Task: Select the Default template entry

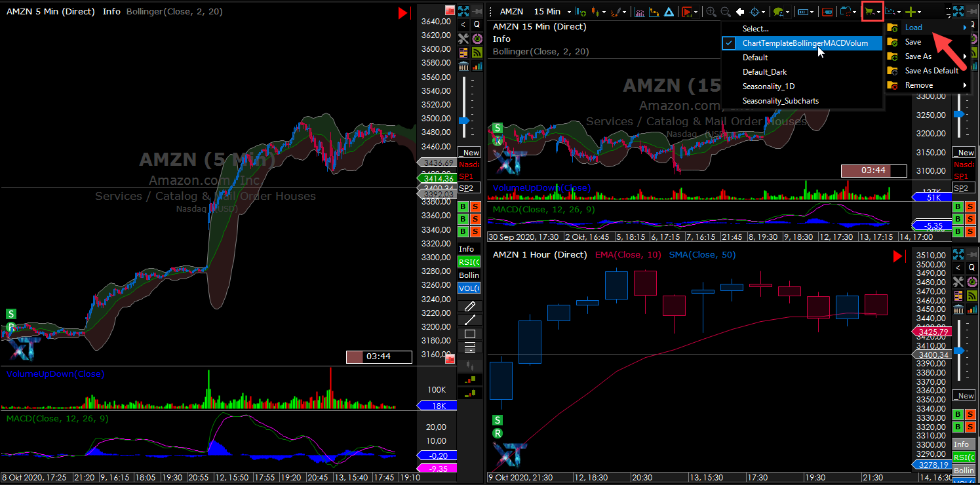Action: coord(802,58)
